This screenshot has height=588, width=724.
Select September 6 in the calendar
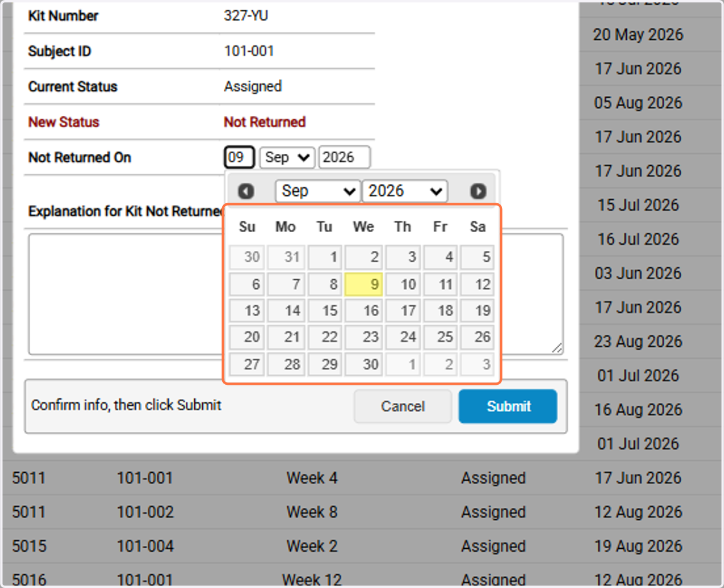tap(247, 284)
